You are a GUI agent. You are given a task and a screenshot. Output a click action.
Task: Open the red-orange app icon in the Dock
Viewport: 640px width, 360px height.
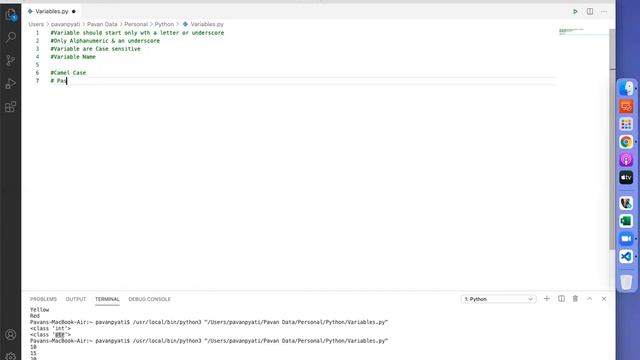click(x=626, y=106)
